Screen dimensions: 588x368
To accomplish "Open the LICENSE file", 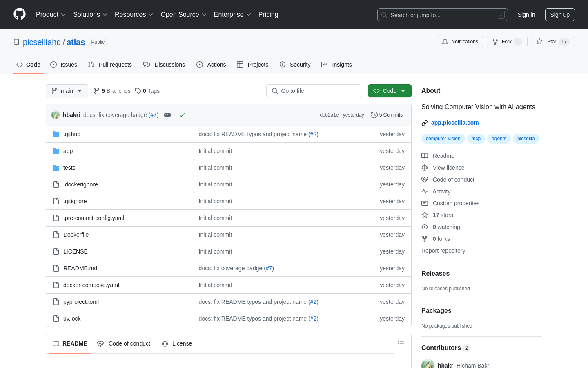I will [x=76, y=251].
